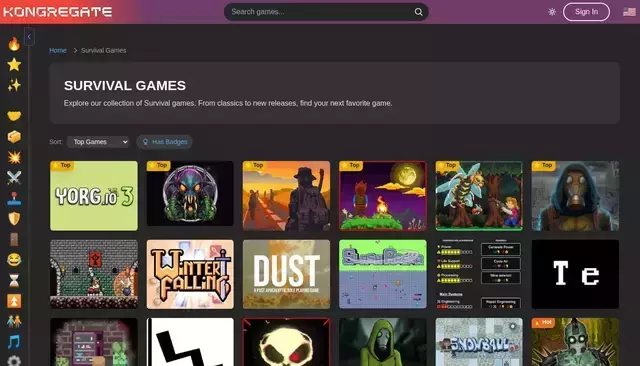640x366 pixels.
Task: Open the campfire under moon game thumbnail
Action: [x=383, y=196]
